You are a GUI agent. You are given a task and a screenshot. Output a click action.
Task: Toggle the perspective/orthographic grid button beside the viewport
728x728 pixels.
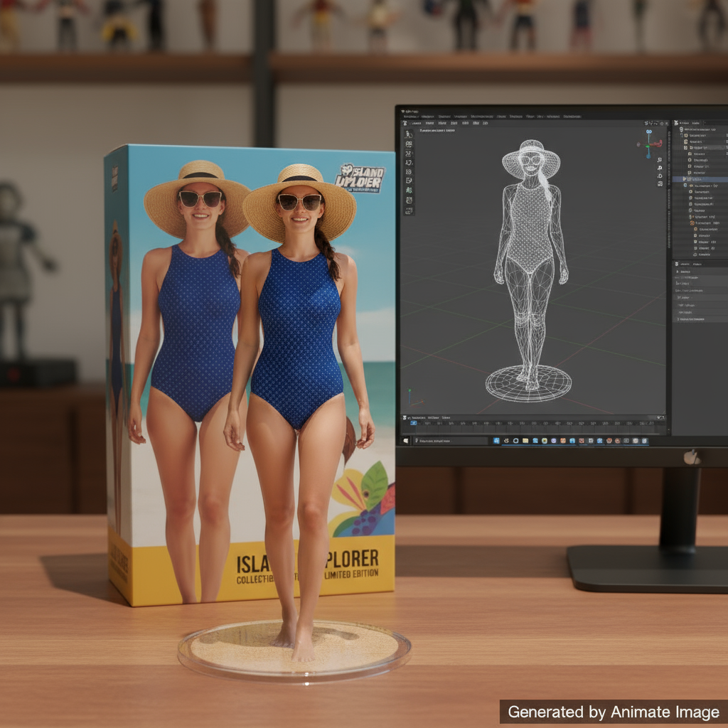click(x=660, y=184)
